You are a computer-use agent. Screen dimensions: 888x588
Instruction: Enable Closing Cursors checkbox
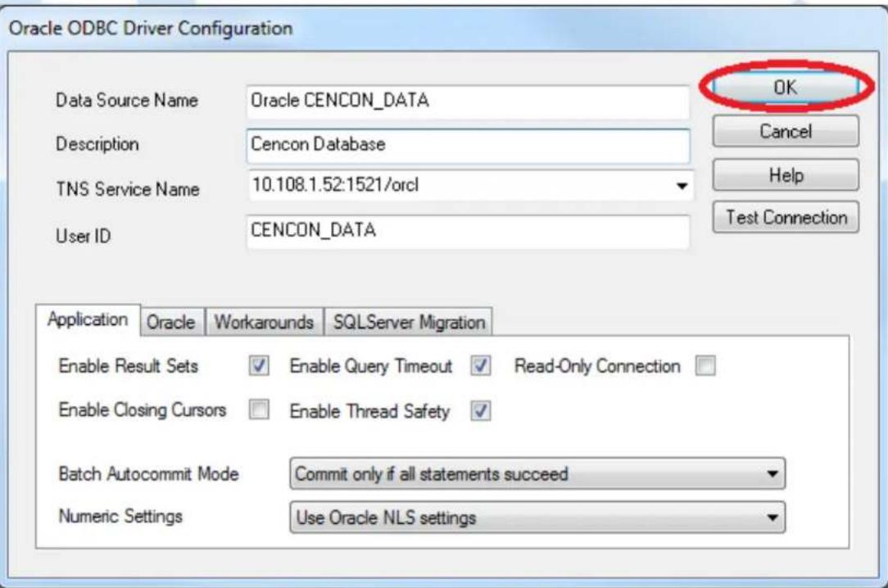pos(259,409)
